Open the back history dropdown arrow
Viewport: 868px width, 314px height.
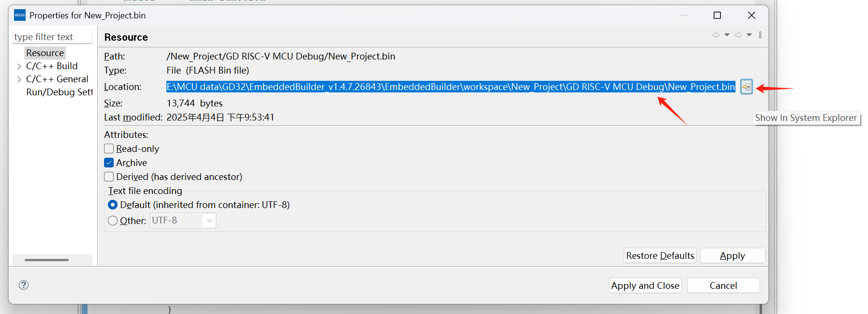click(727, 35)
